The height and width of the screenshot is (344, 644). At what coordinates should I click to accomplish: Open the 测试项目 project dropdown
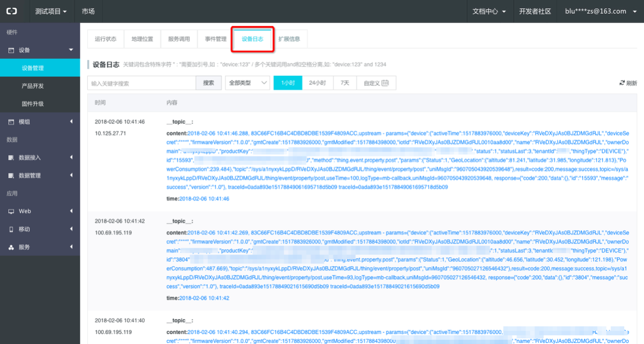click(51, 11)
